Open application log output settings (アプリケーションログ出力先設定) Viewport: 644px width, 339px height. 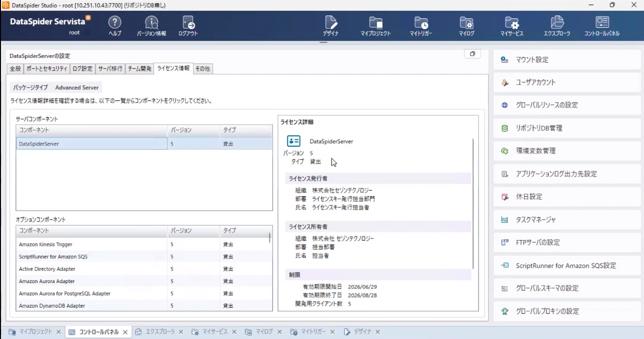(x=567, y=174)
